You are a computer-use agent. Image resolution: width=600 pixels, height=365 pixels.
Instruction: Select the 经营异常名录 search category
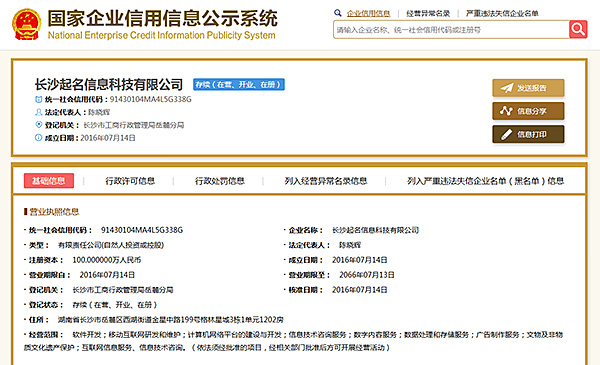428,13
